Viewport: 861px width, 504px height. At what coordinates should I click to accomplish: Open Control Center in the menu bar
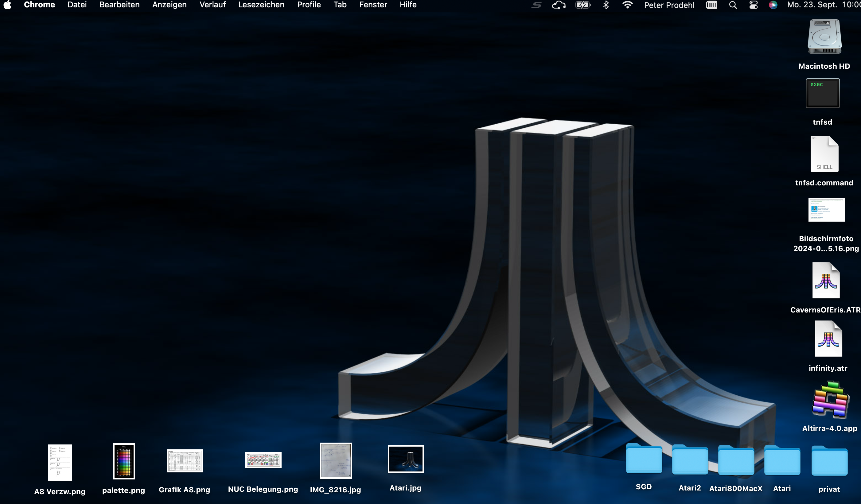754,5
